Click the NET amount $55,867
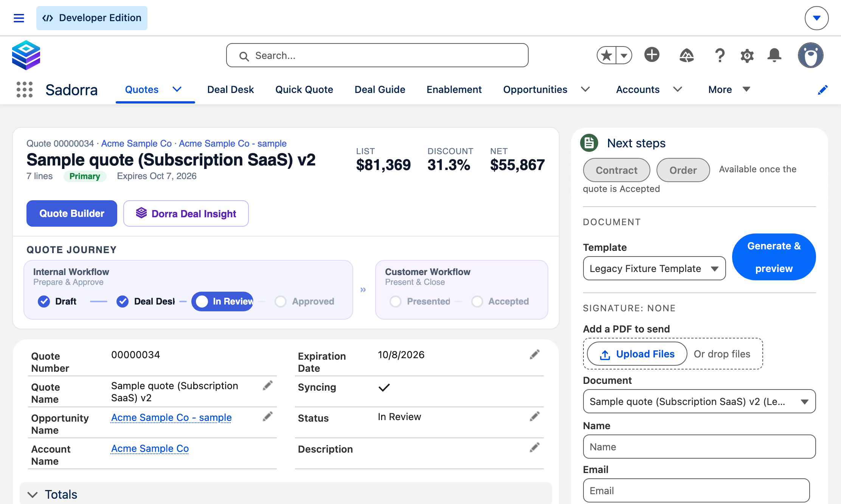The image size is (841, 504). coord(517,165)
